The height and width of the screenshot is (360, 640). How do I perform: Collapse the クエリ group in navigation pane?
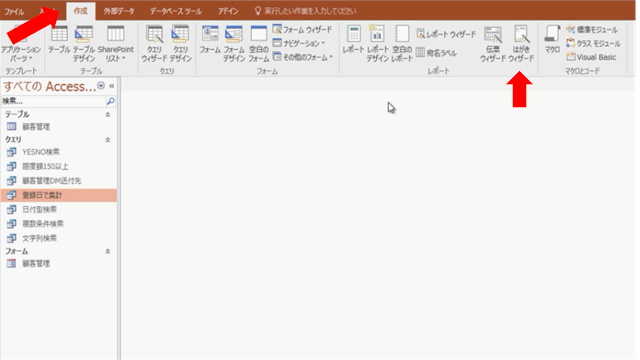tap(108, 140)
